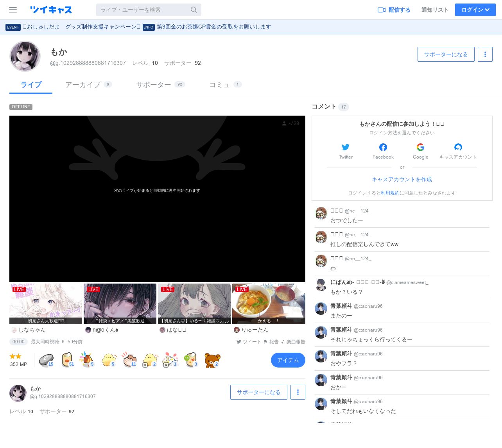This screenshot has height=448, width=502.
Task: Click the silver coin item icon
Action: (46, 360)
